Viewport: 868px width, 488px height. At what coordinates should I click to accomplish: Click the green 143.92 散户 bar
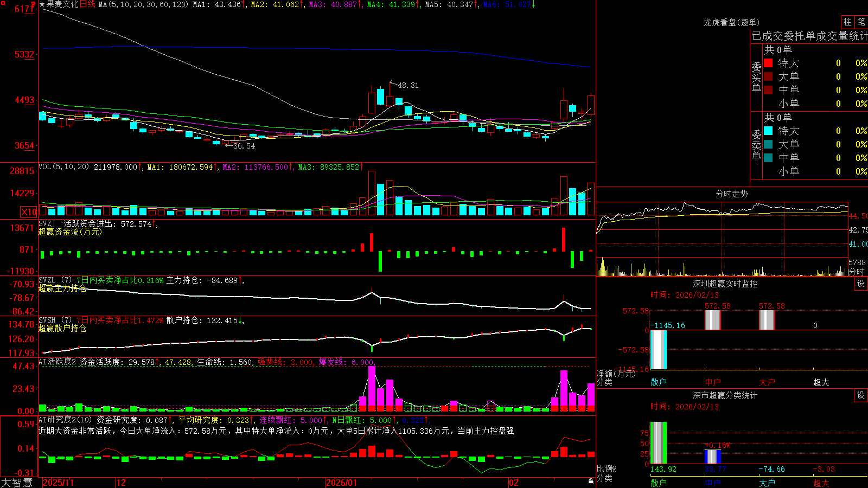pyautogui.click(x=659, y=443)
